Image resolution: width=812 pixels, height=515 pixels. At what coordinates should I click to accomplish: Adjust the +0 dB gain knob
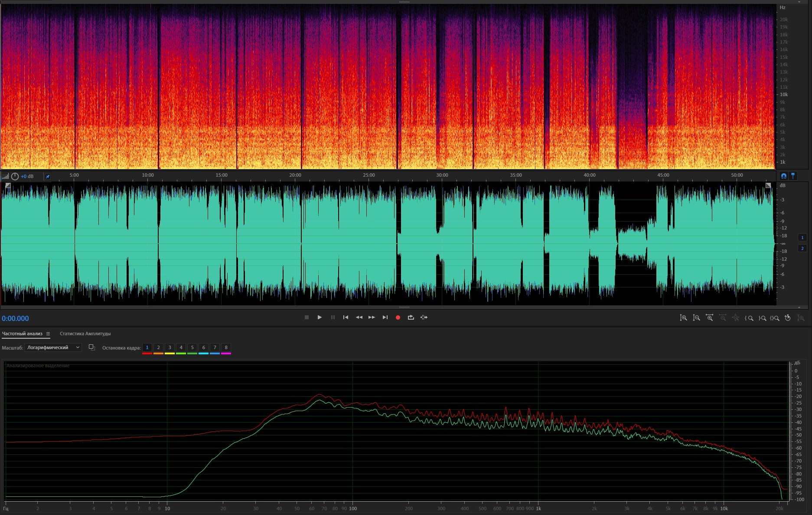click(x=15, y=177)
